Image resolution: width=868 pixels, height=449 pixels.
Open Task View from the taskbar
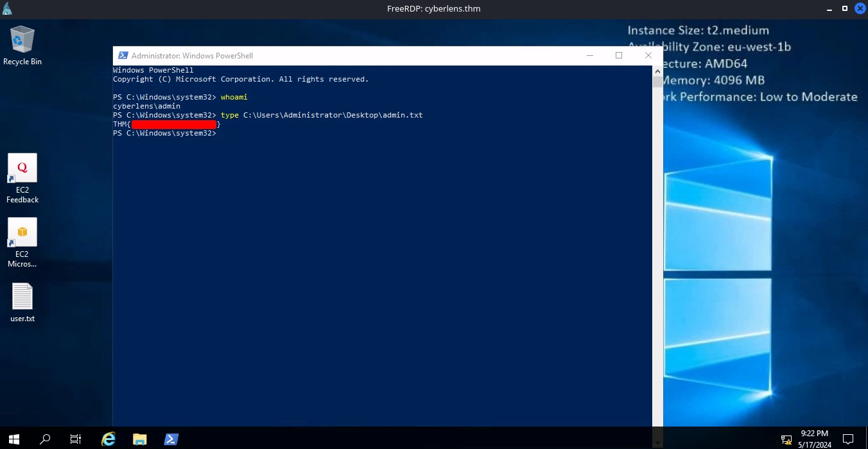pyautogui.click(x=76, y=439)
